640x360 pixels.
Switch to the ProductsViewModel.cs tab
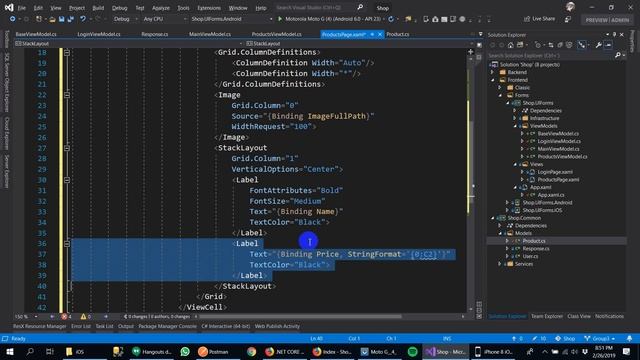tap(276, 34)
